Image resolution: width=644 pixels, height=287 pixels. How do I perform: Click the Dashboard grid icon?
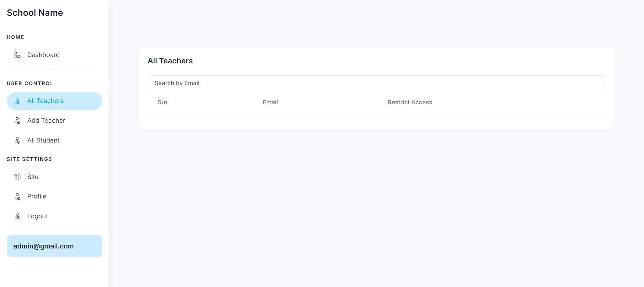coord(17,55)
